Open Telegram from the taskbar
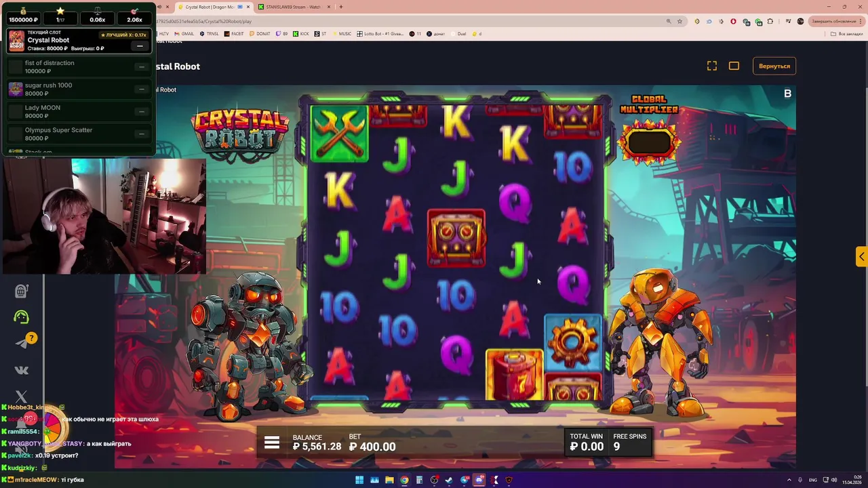This screenshot has width=868, height=488. [464, 481]
